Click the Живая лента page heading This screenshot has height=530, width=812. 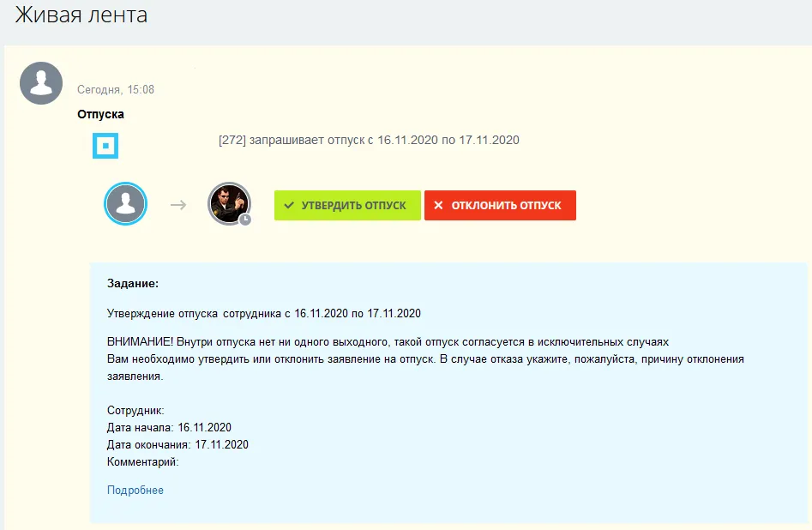tap(81, 15)
